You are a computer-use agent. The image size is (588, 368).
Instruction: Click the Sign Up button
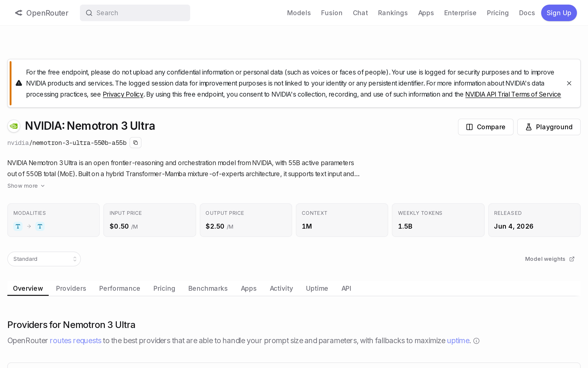[x=559, y=13]
